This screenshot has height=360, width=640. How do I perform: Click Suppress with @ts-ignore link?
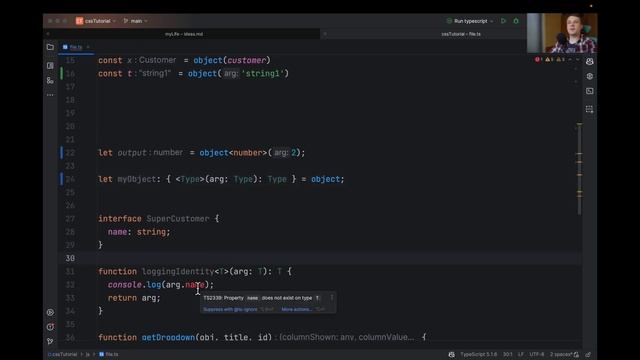[230, 309]
